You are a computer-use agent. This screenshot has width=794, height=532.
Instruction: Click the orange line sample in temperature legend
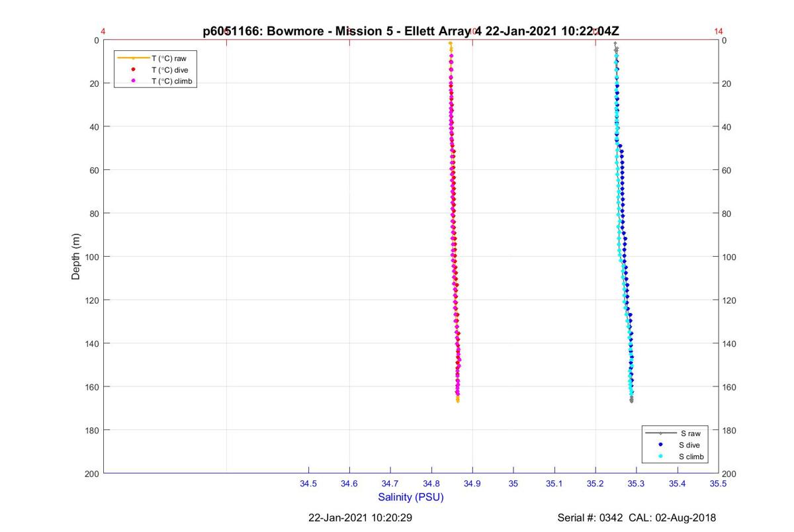tap(133, 58)
